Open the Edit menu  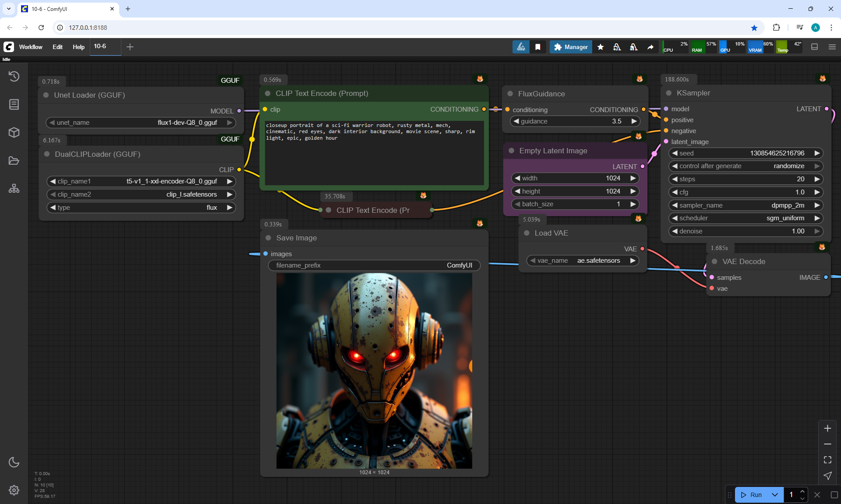click(57, 47)
